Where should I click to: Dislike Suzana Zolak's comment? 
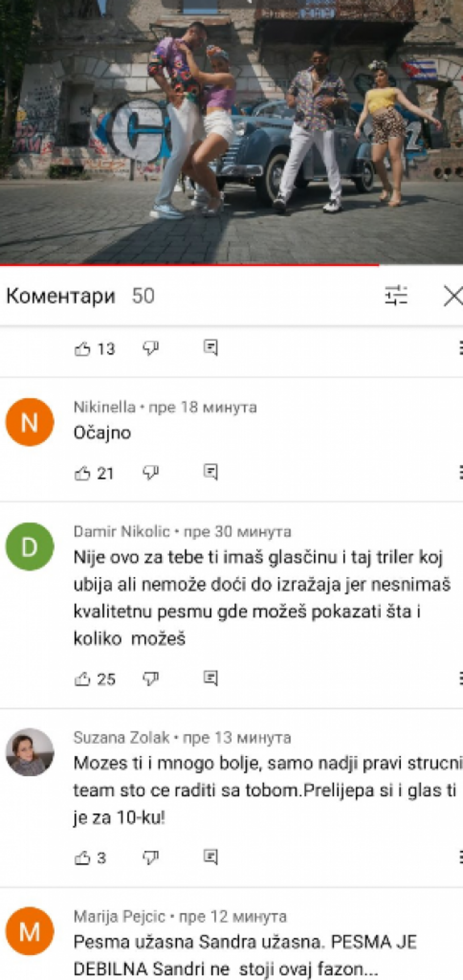150,857
